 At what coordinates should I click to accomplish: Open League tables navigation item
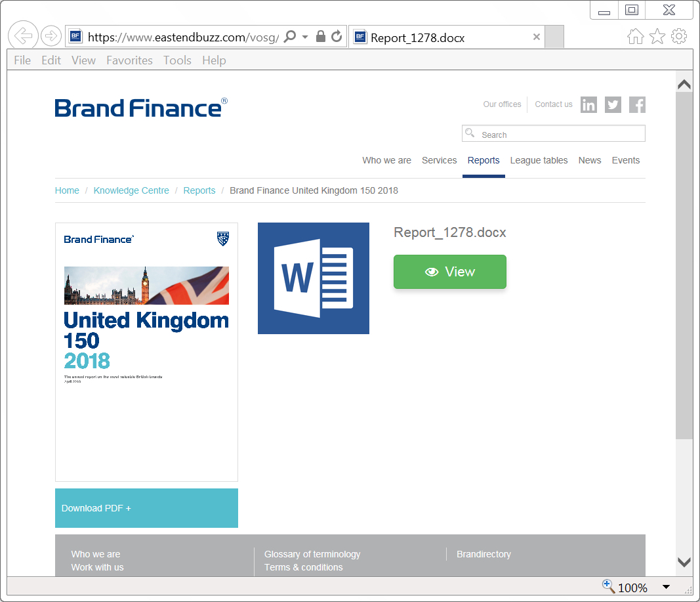coord(539,160)
